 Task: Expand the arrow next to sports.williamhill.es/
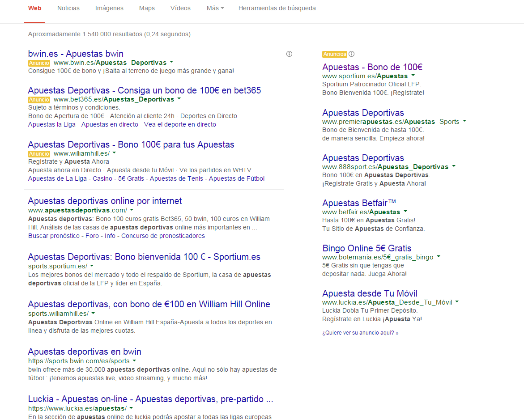tap(93, 314)
